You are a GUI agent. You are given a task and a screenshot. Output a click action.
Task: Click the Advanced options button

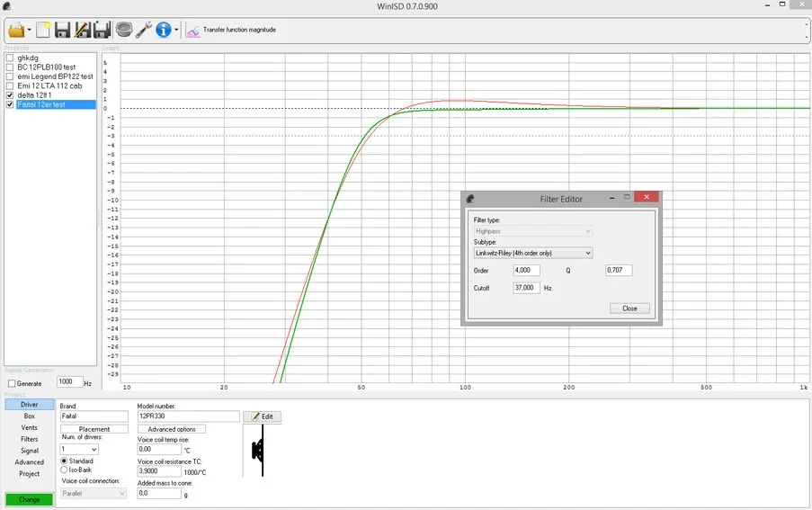[x=172, y=429]
